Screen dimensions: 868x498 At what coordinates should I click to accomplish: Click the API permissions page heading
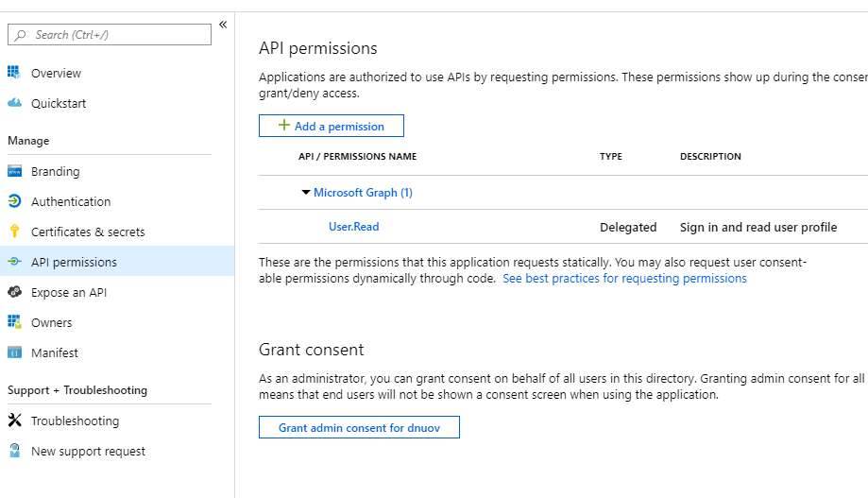point(317,48)
